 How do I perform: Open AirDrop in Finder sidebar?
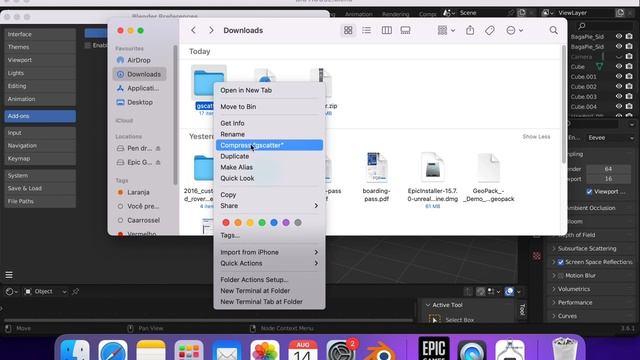(139, 60)
